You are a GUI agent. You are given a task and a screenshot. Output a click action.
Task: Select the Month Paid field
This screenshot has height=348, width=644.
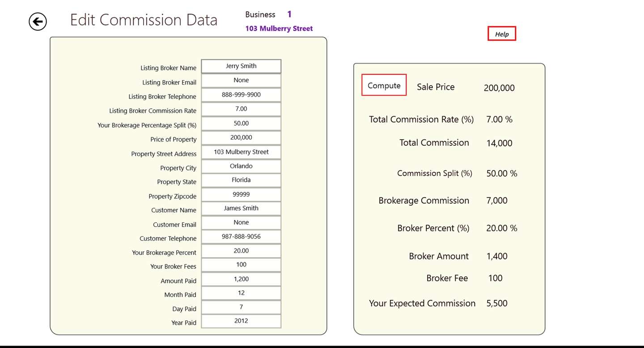pyautogui.click(x=241, y=293)
